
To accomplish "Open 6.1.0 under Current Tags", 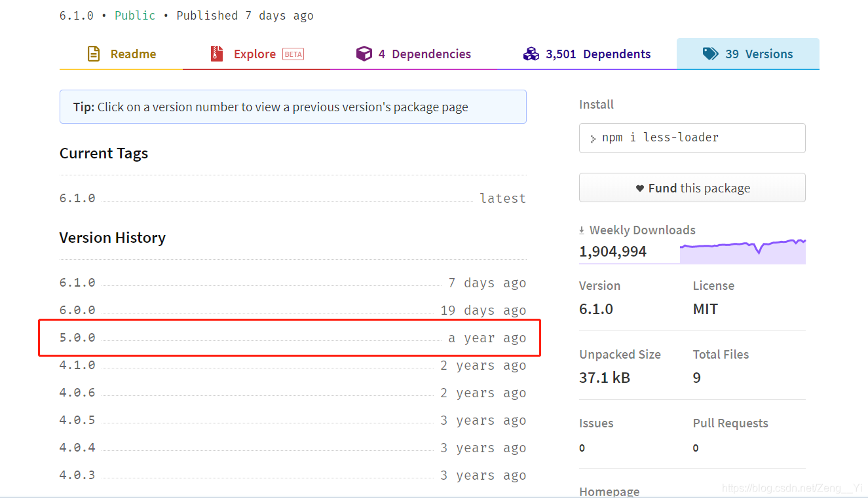I will click(x=77, y=198).
